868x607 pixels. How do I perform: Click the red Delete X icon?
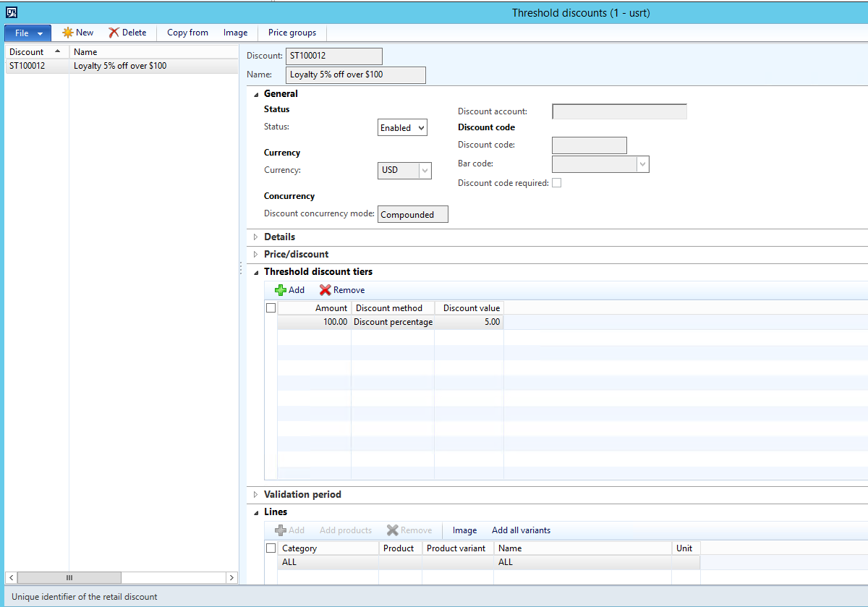click(x=114, y=33)
